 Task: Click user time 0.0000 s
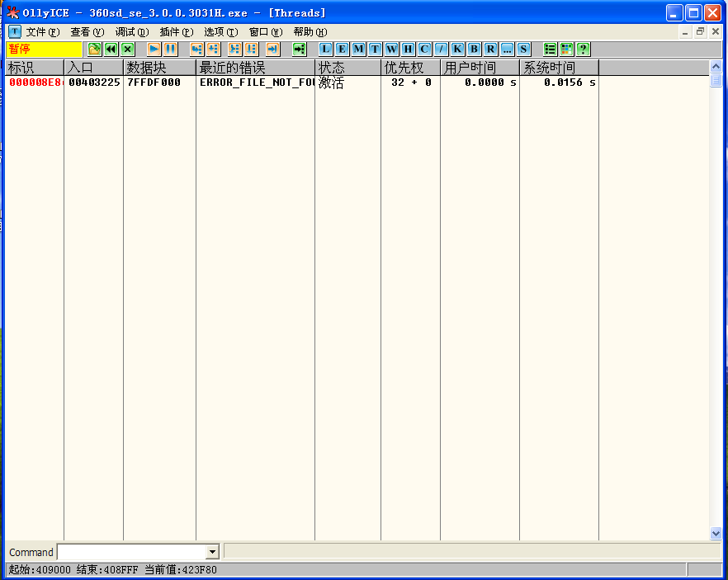click(x=490, y=83)
